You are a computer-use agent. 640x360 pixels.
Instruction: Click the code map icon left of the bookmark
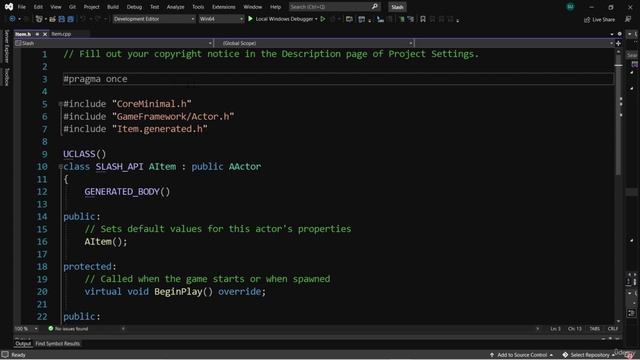(x=411, y=19)
